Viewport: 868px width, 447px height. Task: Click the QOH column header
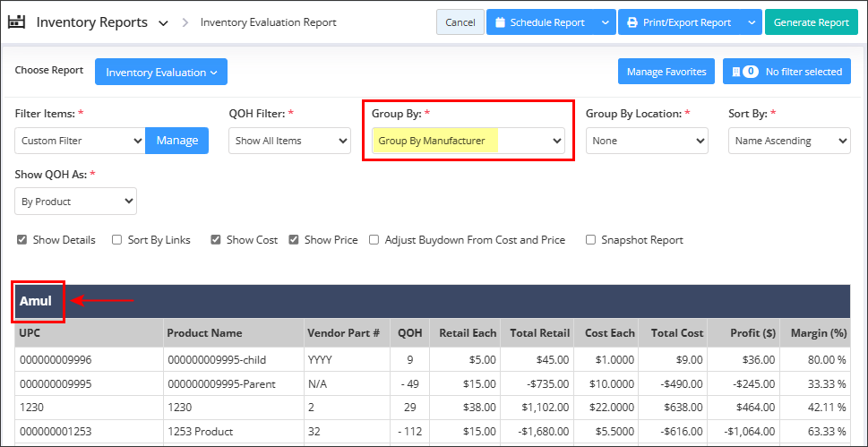pyautogui.click(x=409, y=333)
